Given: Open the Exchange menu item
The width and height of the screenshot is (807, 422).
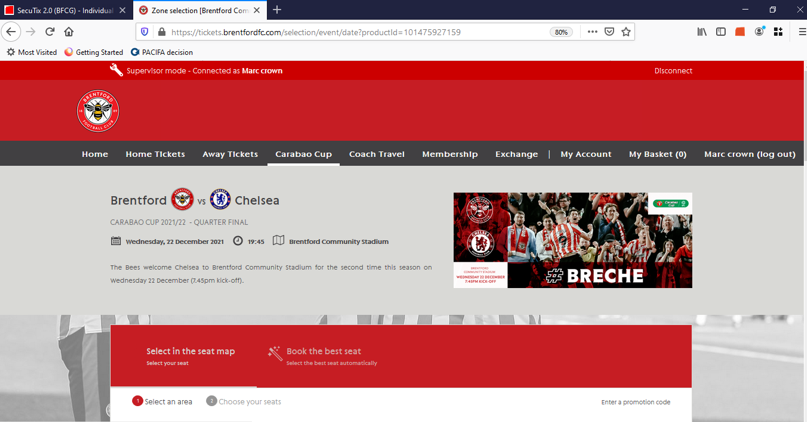Looking at the screenshot, I should 516,154.
